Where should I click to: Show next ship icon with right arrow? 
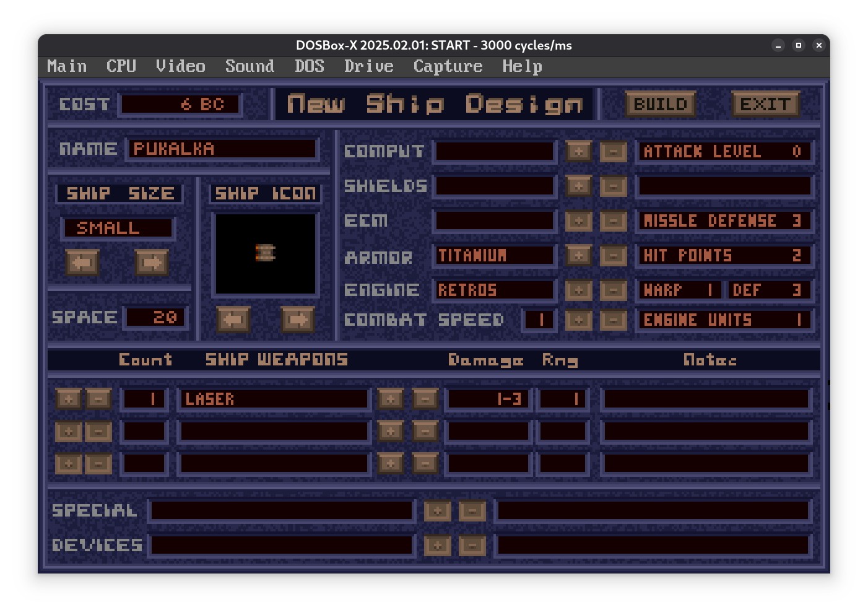(298, 320)
